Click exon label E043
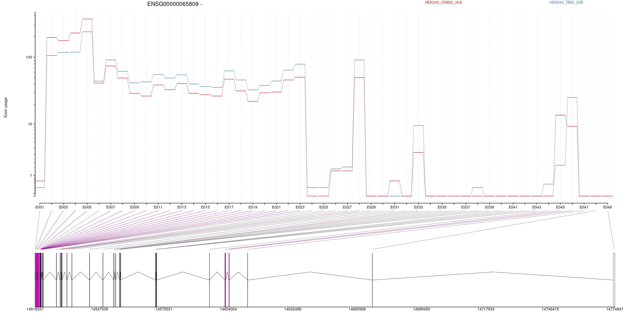 [x=537, y=207]
